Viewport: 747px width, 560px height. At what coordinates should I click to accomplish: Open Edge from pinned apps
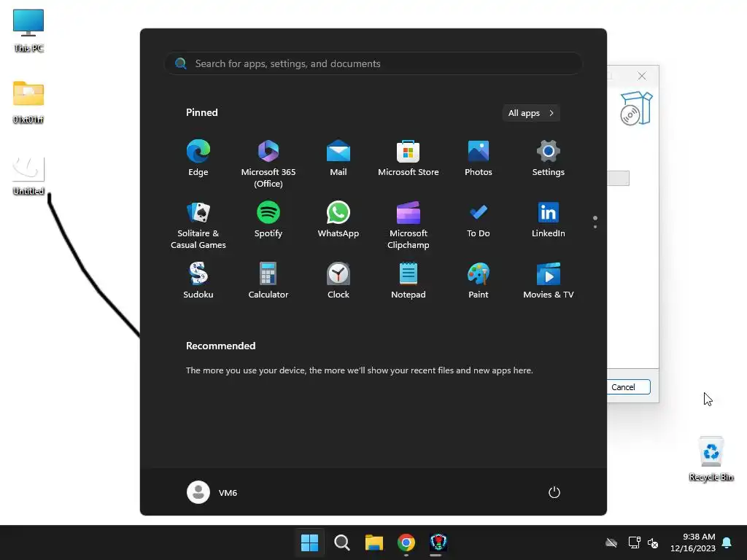click(x=198, y=157)
